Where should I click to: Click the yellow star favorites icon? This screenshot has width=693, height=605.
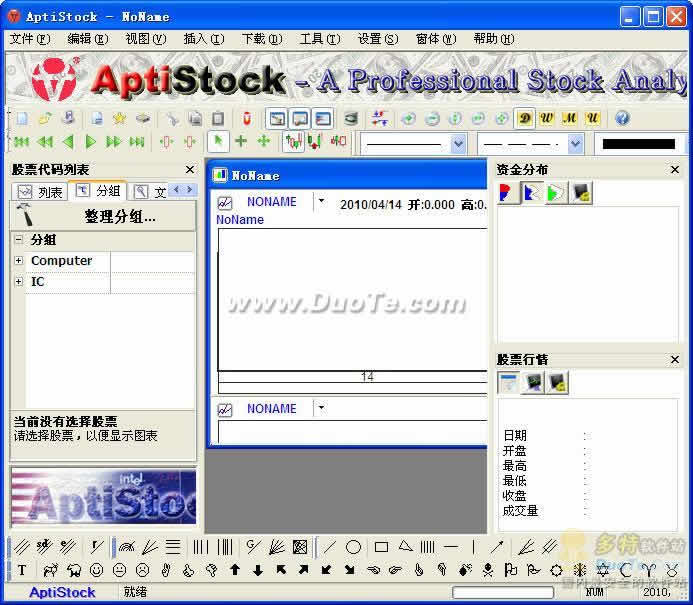(x=119, y=118)
